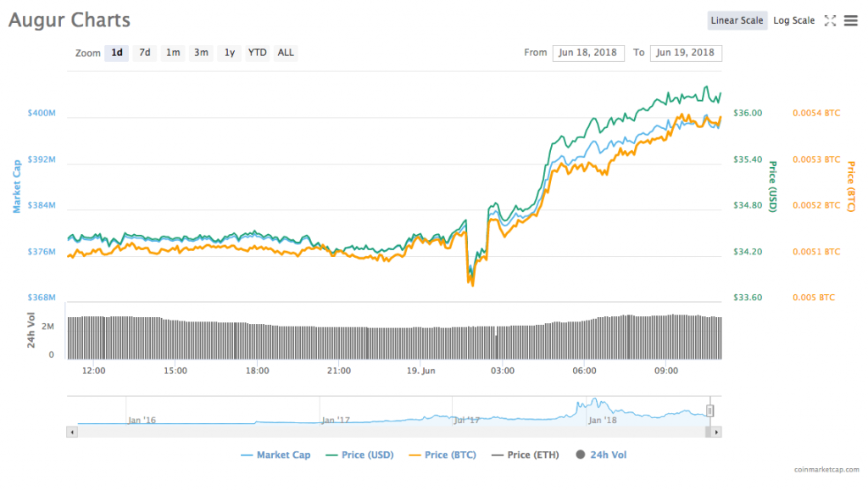Click the Jan '16 navigator label

[x=142, y=420]
